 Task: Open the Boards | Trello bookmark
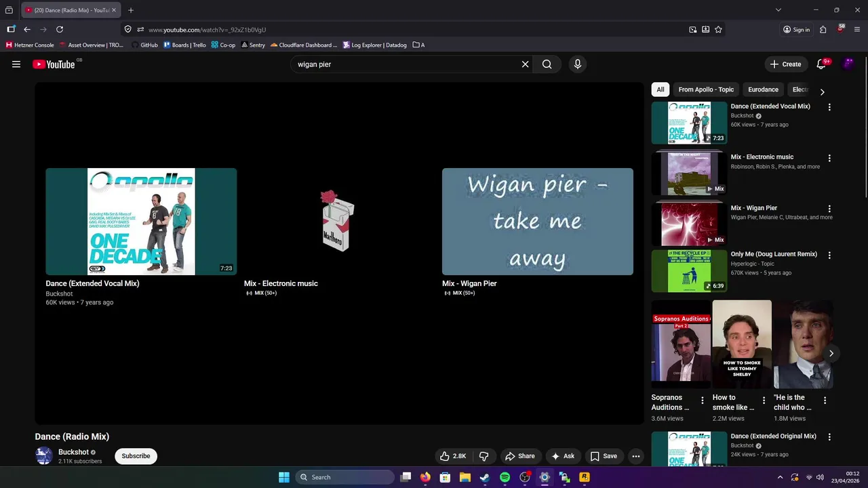(x=184, y=45)
